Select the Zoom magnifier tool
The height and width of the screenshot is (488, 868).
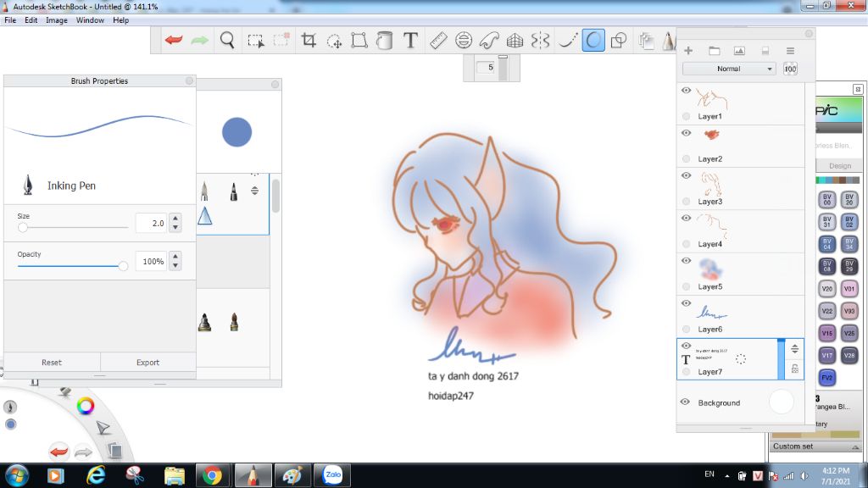[227, 40]
